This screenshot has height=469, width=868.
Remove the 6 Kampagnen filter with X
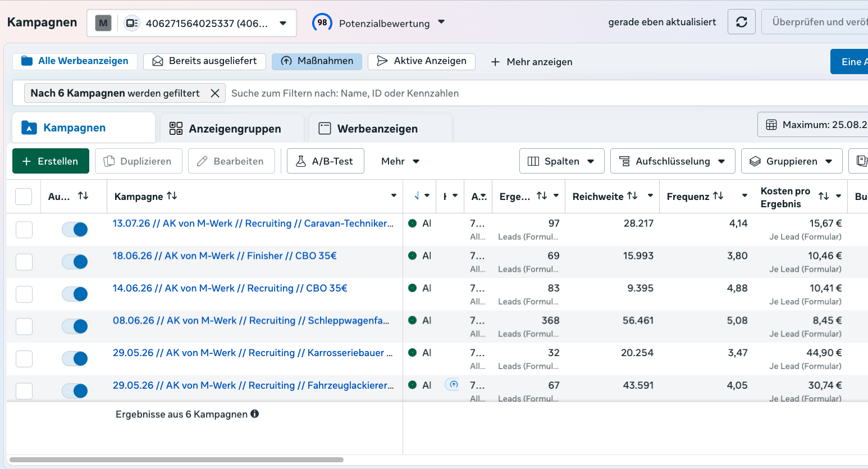(x=215, y=93)
